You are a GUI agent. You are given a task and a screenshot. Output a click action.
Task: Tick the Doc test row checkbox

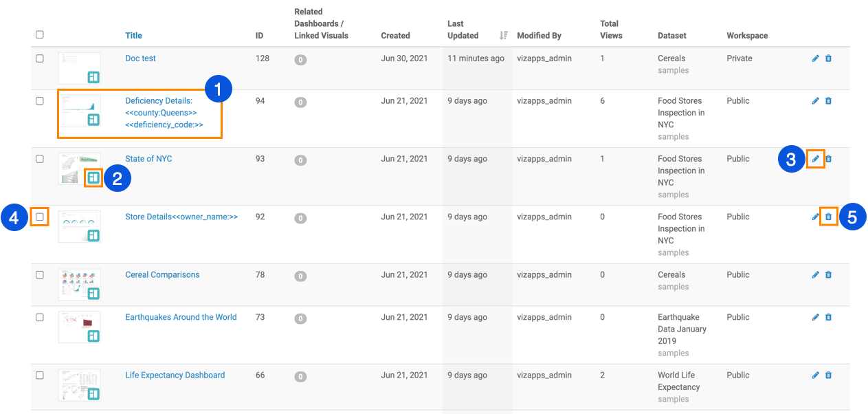tap(40, 58)
